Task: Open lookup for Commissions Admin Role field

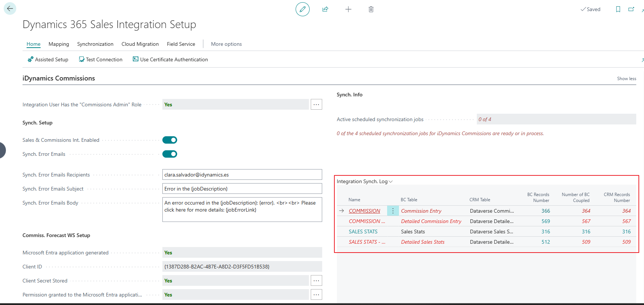Action: tap(316, 104)
